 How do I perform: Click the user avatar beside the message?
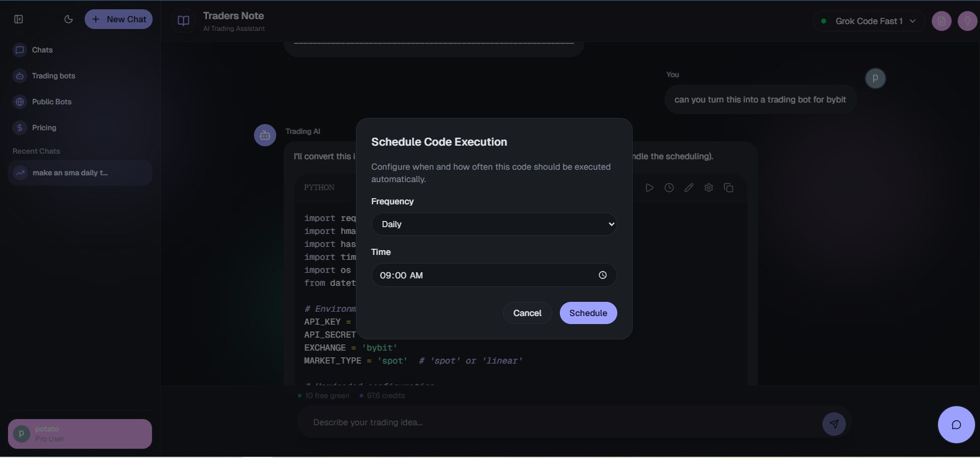click(875, 78)
